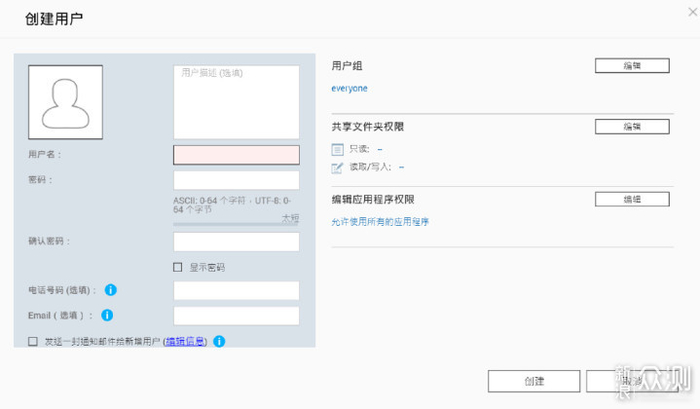Focus the 确认密码 input field
This screenshot has height=409, width=700.
tap(236, 242)
